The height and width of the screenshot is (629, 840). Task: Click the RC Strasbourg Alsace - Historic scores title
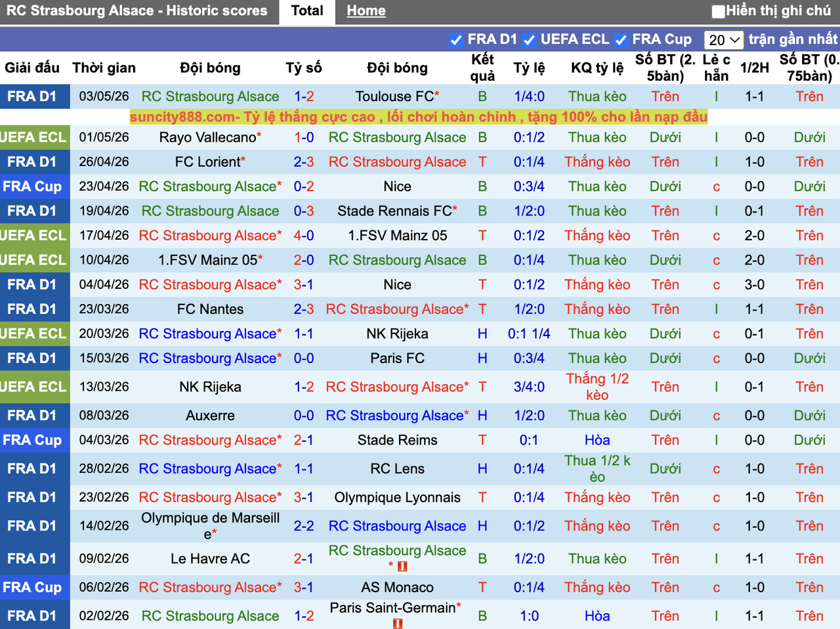tap(137, 11)
